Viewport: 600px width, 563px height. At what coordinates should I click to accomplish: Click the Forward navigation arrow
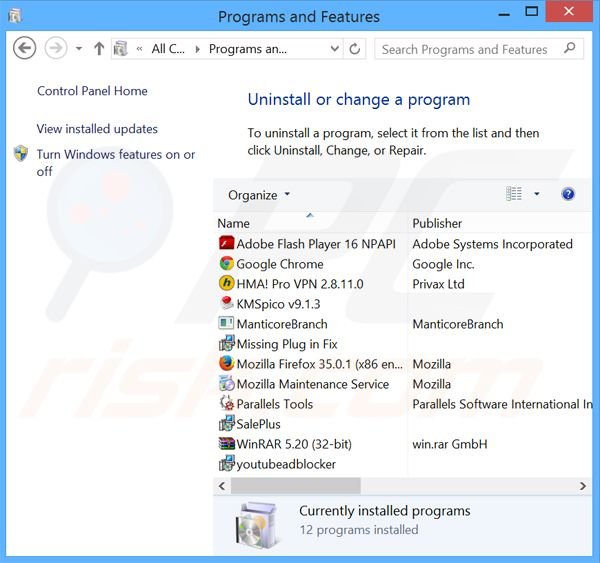click(x=56, y=48)
